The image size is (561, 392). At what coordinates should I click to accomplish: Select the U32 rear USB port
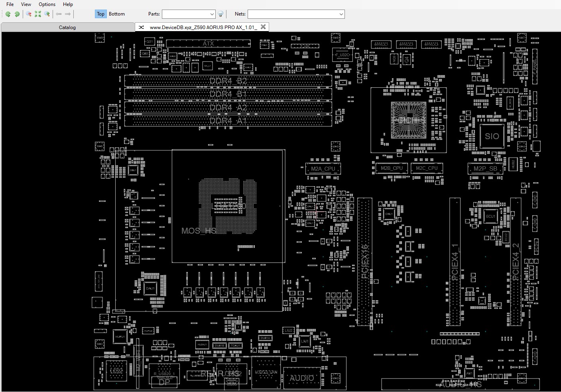116,371
